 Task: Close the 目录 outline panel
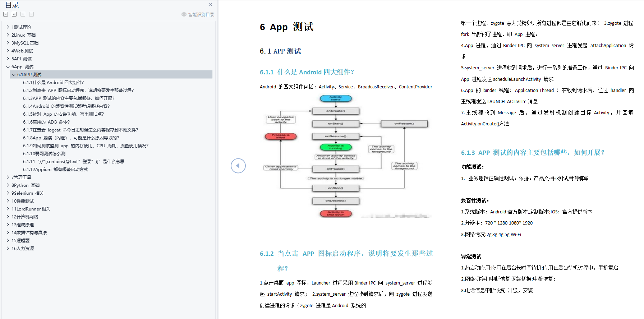click(x=210, y=5)
